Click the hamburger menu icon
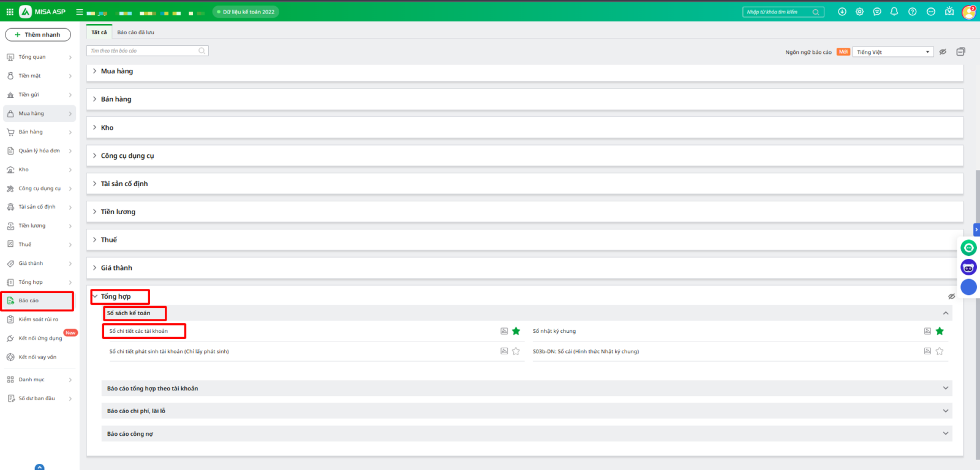The image size is (980, 470). coord(80,12)
